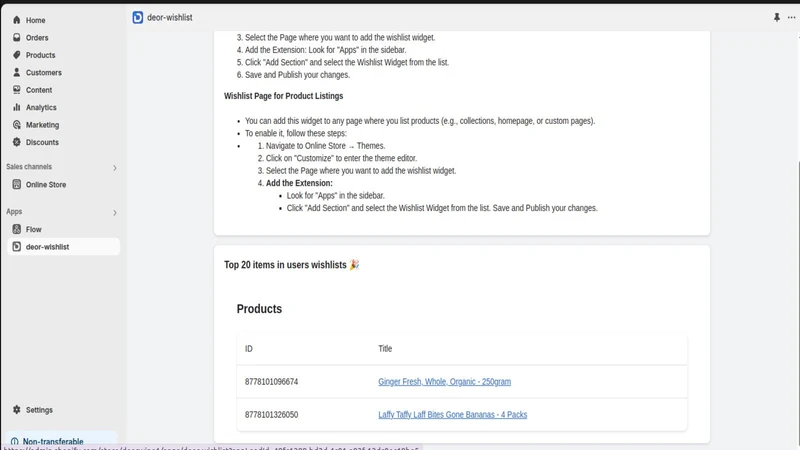Click the Sales channels heading

pos(29,167)
